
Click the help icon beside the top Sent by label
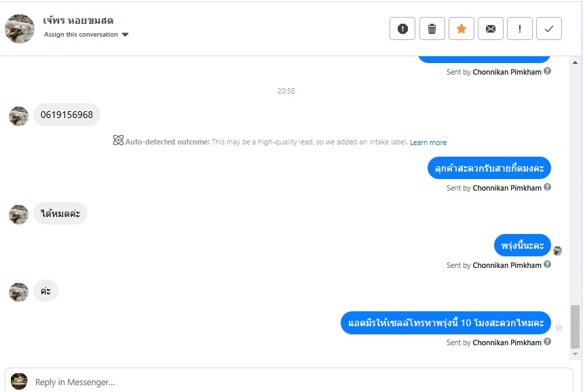click(548, 71)
